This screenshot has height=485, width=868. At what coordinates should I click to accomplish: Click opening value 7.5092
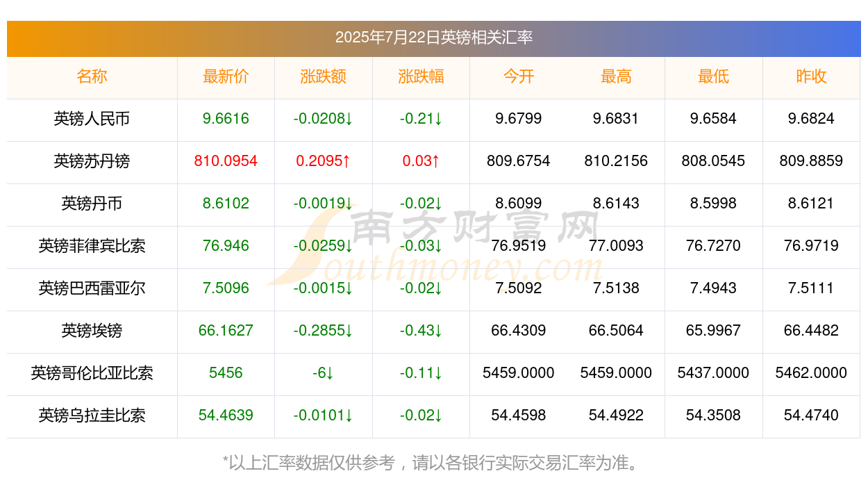pos(519,288)
